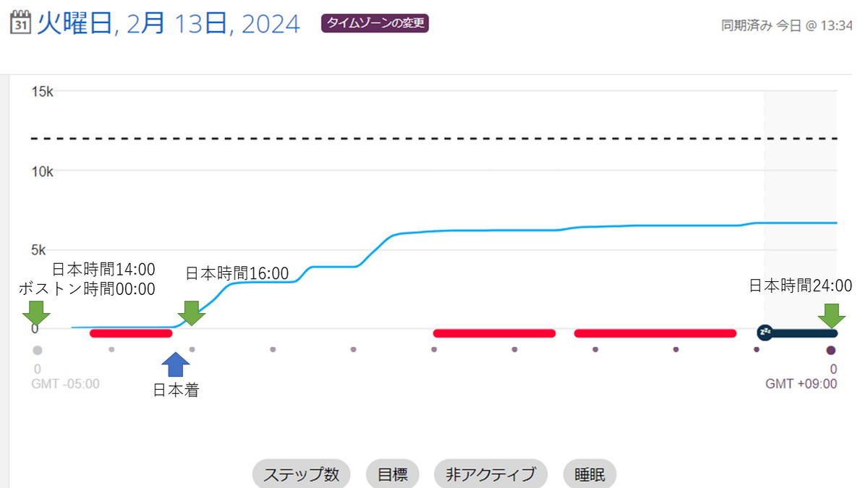
Task: Click the dashed goal line on the chart
Action: click(434, 137)
